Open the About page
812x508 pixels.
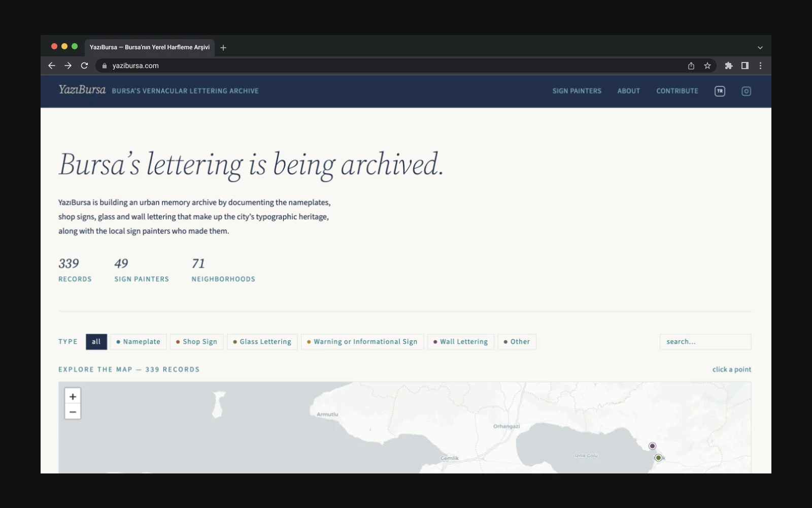[629, 91]
